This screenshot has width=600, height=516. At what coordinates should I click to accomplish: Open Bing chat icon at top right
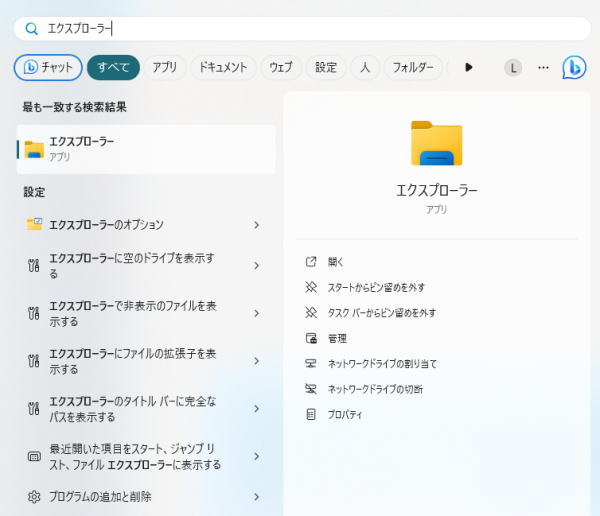pos(574,67)
